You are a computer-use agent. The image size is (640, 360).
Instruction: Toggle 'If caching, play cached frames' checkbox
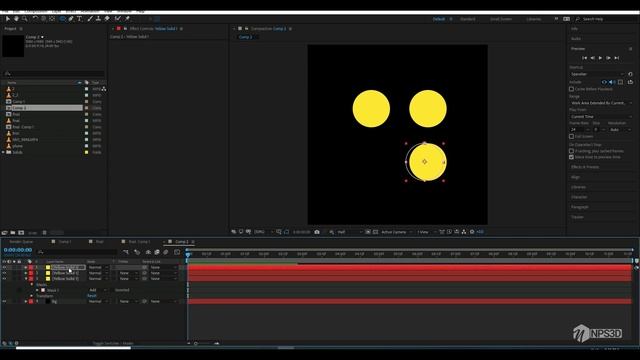click(571, 151)
